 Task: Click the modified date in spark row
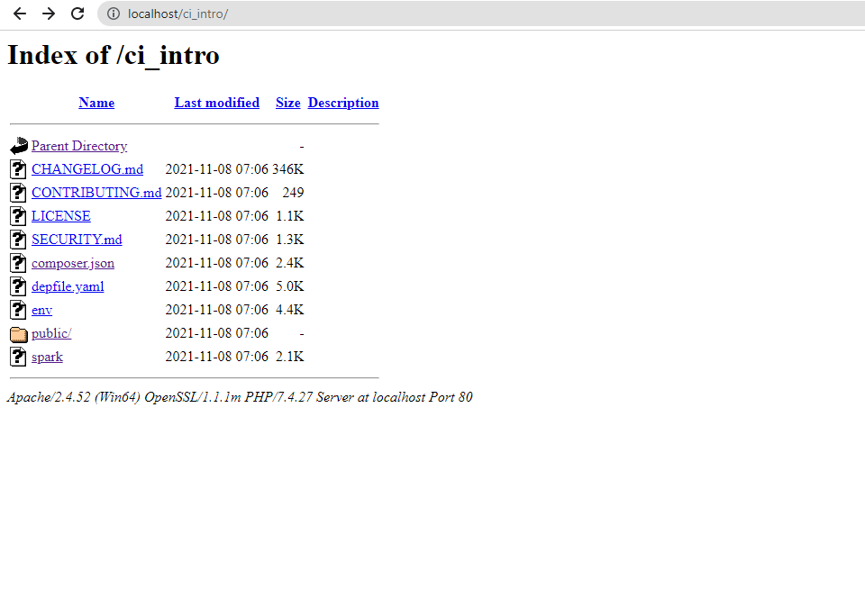217,357
